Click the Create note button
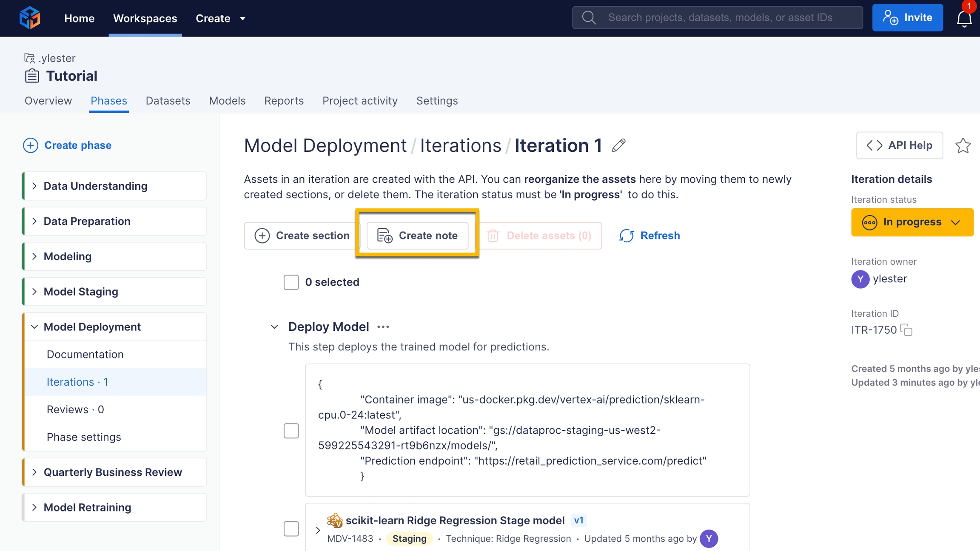The image size is (980, 551). (x=417, y=236)
